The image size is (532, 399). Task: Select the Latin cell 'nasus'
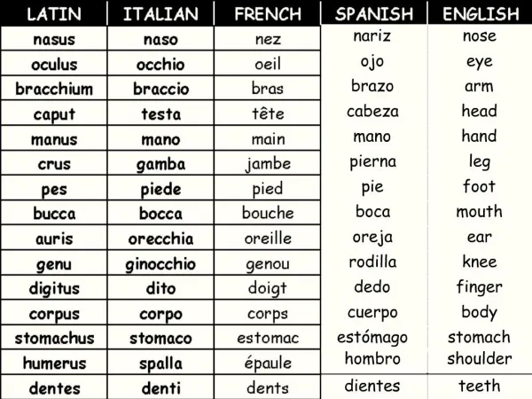point(54,39)
